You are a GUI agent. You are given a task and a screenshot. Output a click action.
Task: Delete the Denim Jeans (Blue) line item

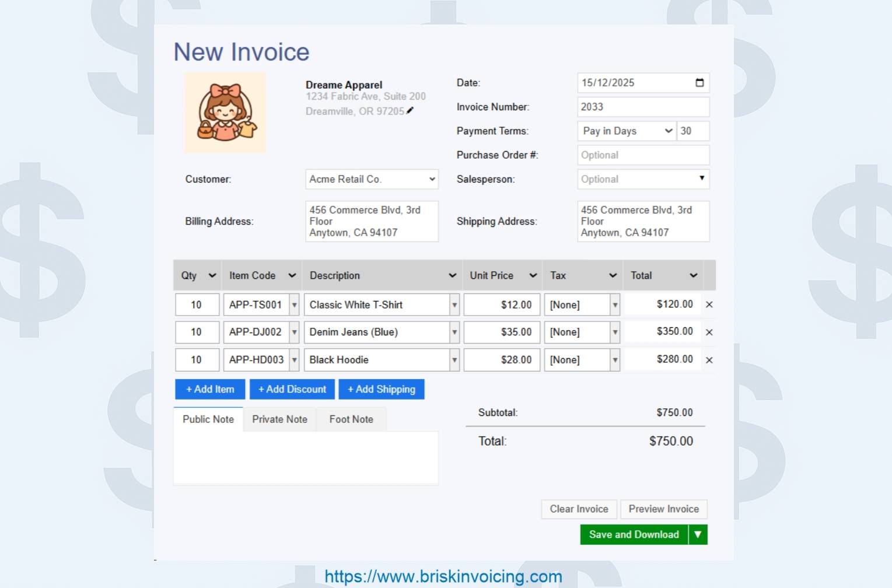tap(709, 332)
